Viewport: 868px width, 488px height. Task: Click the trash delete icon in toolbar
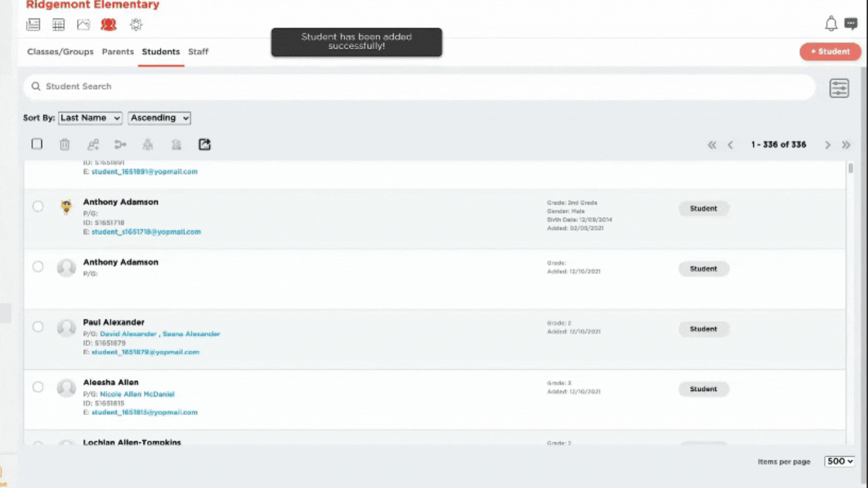tap(64, 145)
